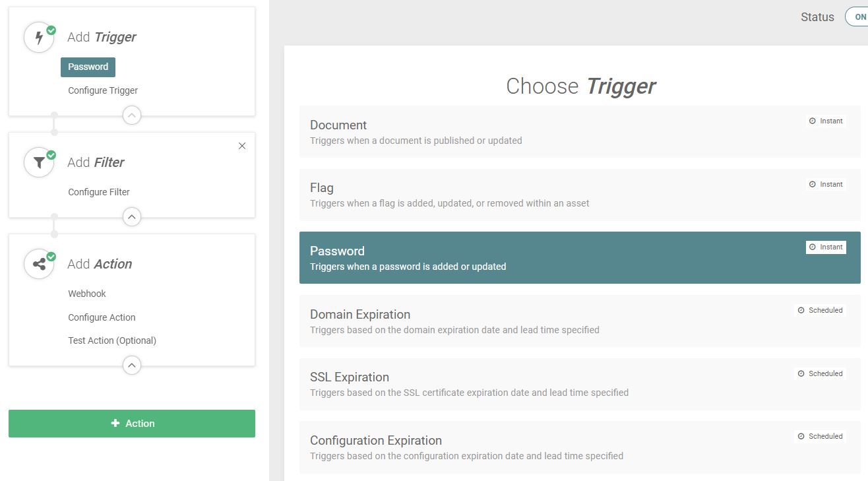Click the Instant badge on Flag trigger
The image size is (868, 481).
click(x=826, y=184)
